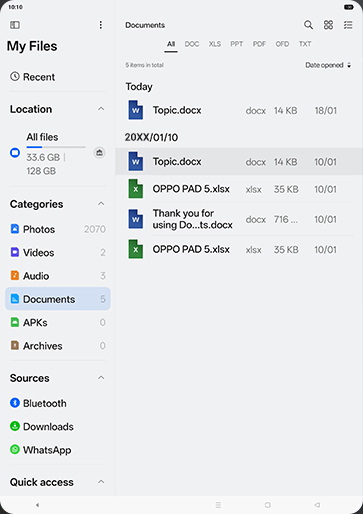The image size is (363, 514).
Task: Open the Downloads source label
Action: point(48,427)
